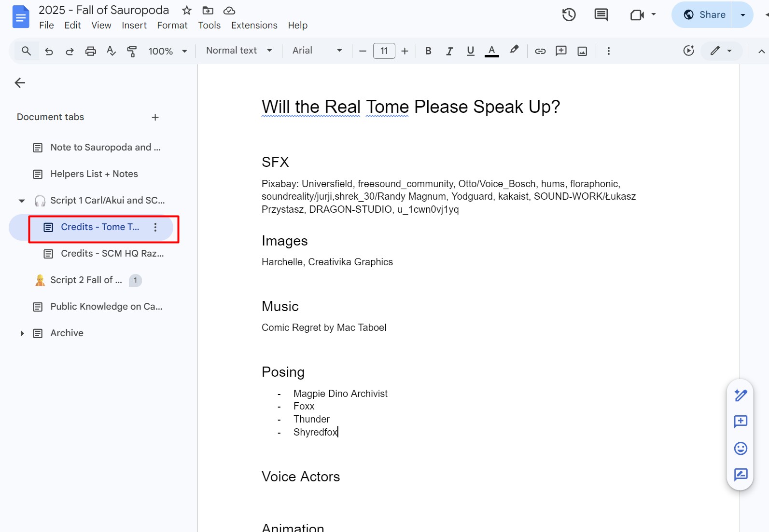Add a new document tab

155,117
